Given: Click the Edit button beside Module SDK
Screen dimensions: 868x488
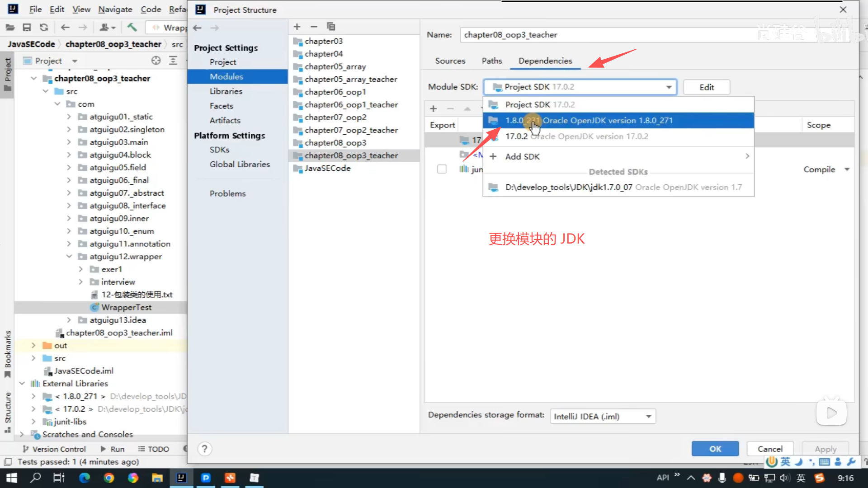Looking at the screenshot, I should 706,87.
